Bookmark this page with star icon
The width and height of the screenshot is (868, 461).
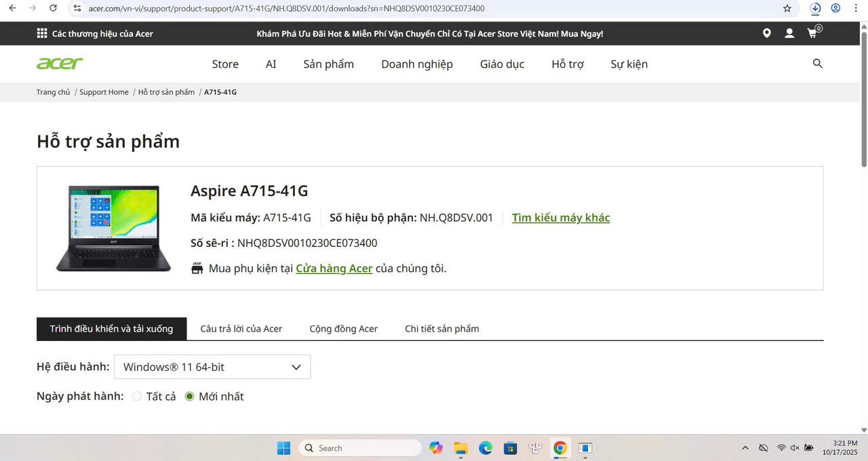[x=787, y=9]
